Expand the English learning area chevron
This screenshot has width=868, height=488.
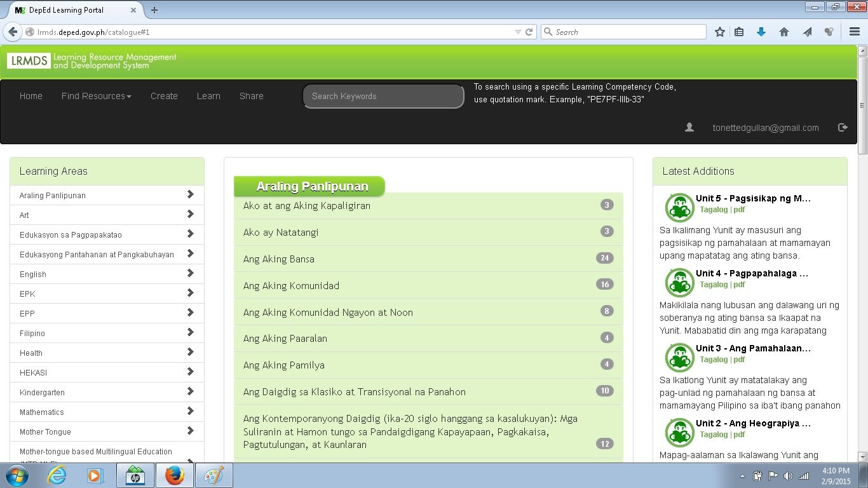pos(190,274)
